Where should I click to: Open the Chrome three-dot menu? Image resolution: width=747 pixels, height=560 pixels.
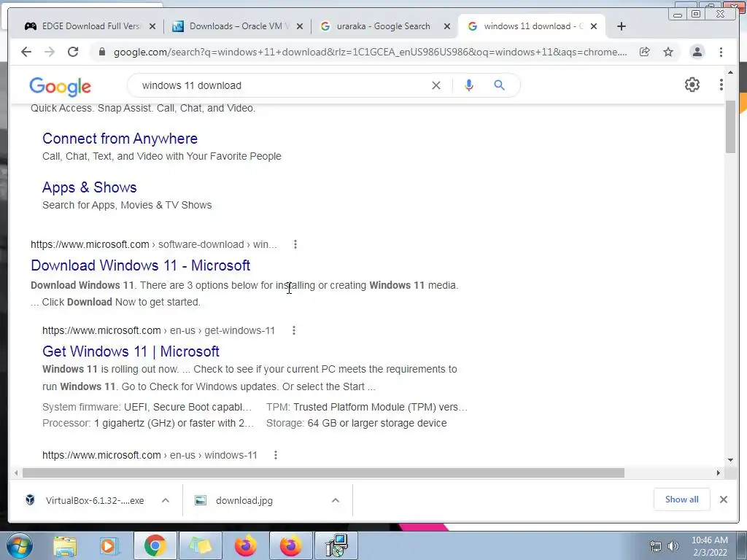(721, 52)
